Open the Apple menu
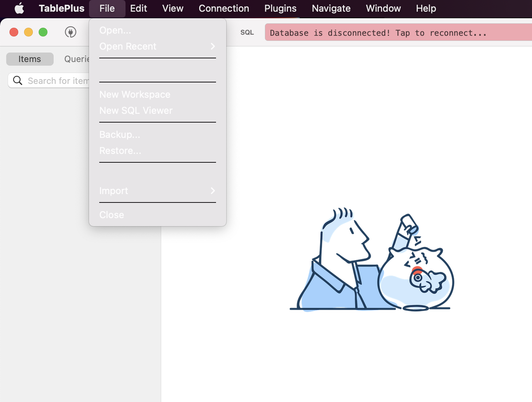Image resolution: width=532 pixels, height=402 pixels. pos(19,8)
